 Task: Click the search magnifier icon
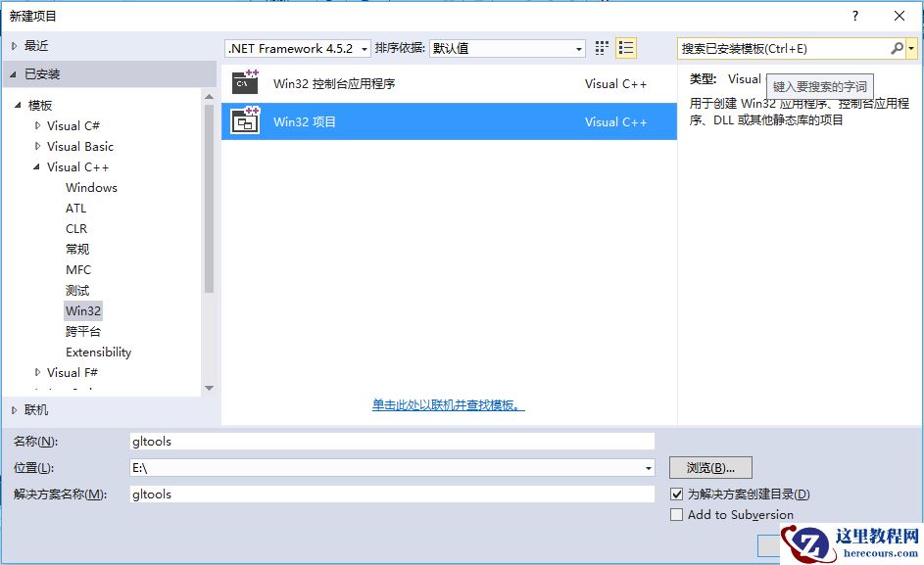click(897, 48)
